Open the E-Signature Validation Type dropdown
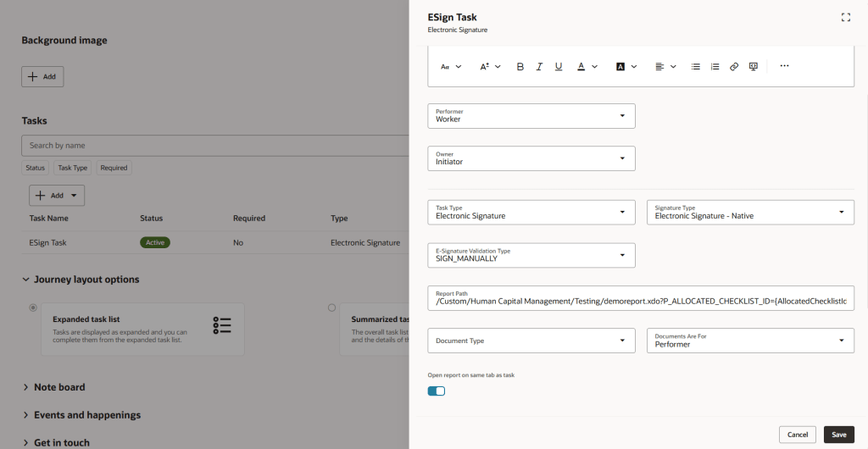 (x=531, y=255)
